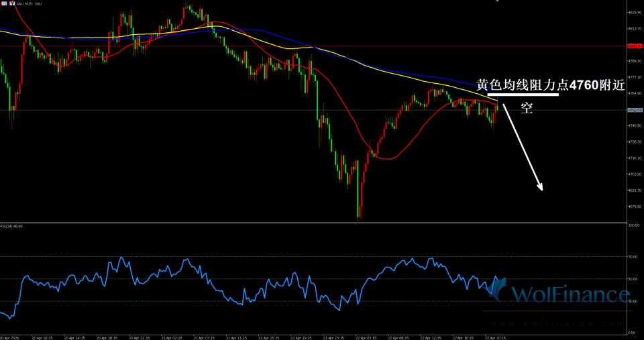644x340 pixels.
Task: Click the 4825.90 price axis label
Action: click(x=633, y=13)
